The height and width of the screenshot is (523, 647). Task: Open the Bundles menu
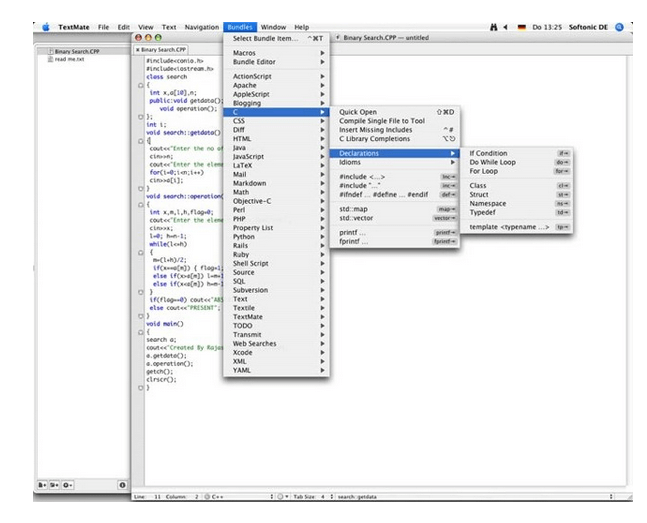point(240,27)
